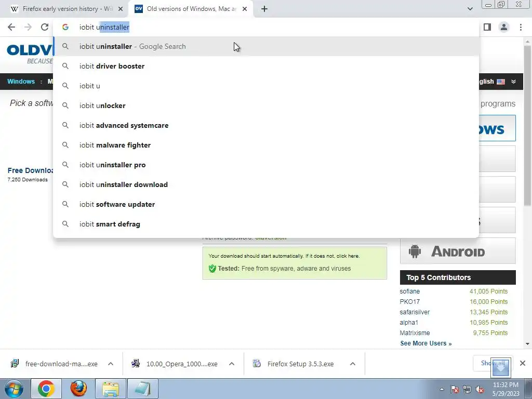The height and width of the screenshot is (399, 532).
Task: Click the Windows link in site navigation
Action: [x=21, y=82]
